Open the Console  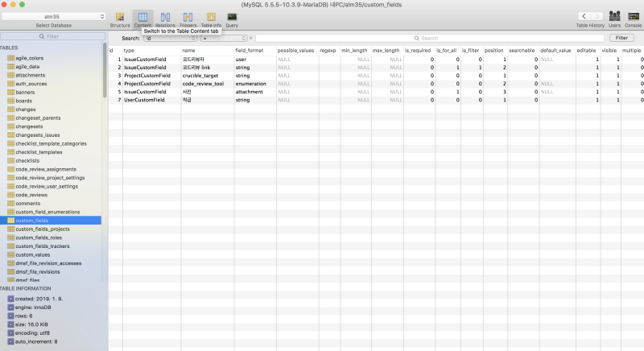[x=633, y=19]
